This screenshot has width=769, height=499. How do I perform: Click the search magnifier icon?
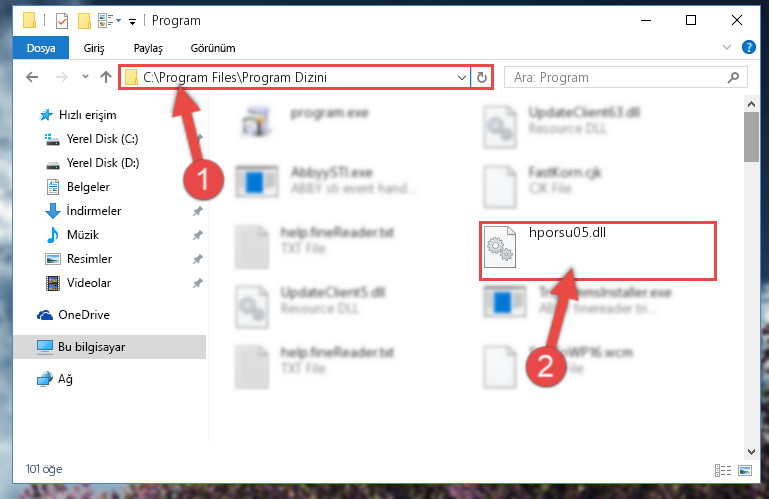[x=733, y=78]
